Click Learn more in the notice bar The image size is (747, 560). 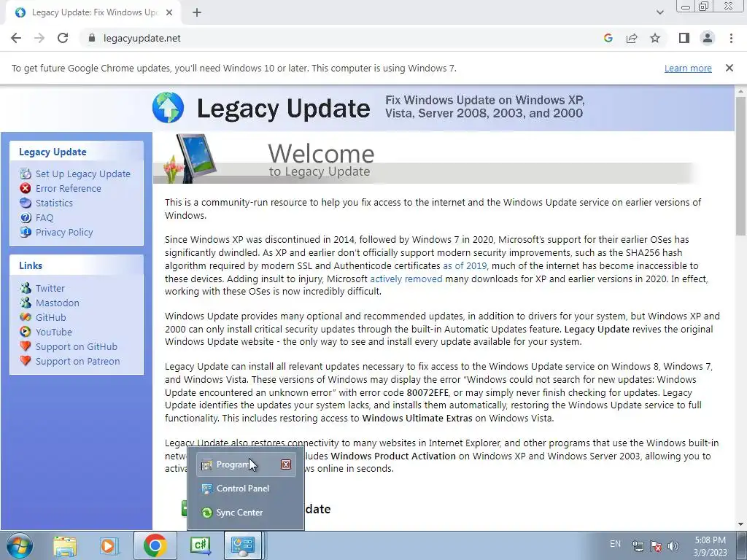(688, 68)
